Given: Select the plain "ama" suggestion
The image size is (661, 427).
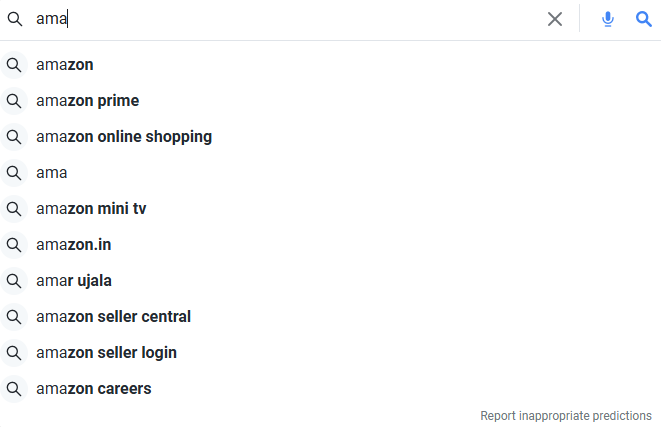Looking at the screenshot, I should pos(52,173).
